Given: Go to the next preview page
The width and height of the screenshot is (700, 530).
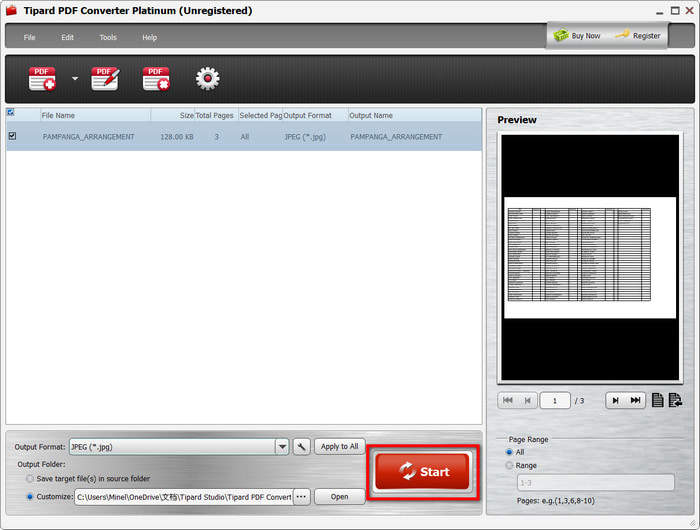Looking at the screenshot, I should point(615,401).
